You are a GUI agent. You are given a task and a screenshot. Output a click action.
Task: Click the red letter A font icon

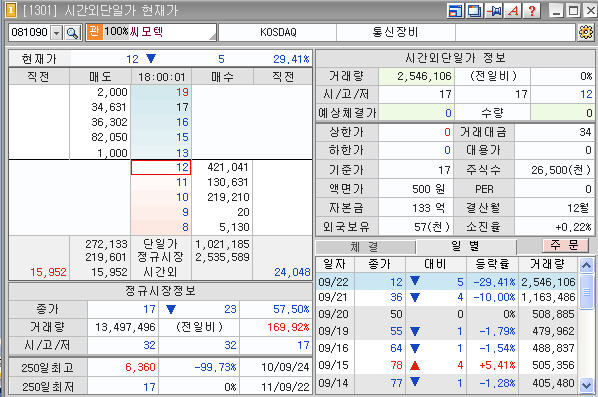click(x=513, y=10)
